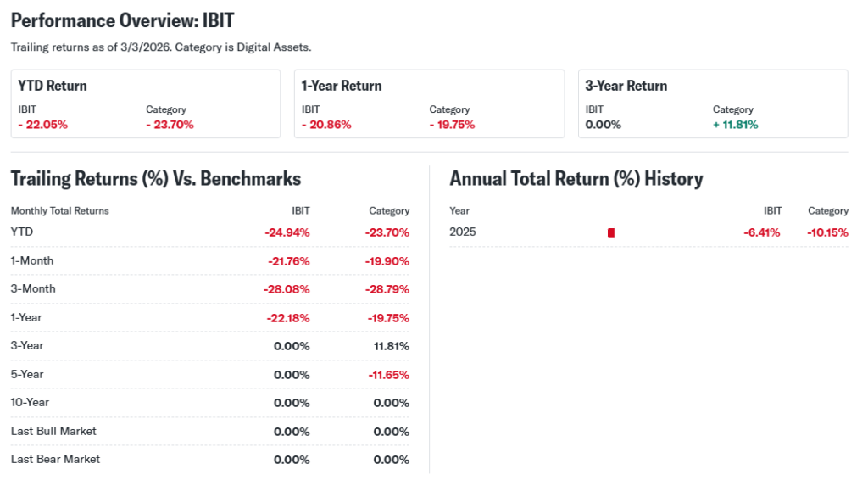Select the 5-Year row label

click(27, 374)
